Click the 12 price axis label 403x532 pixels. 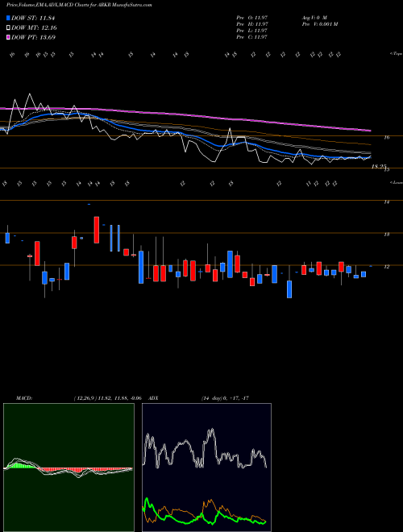coord(386,267)
